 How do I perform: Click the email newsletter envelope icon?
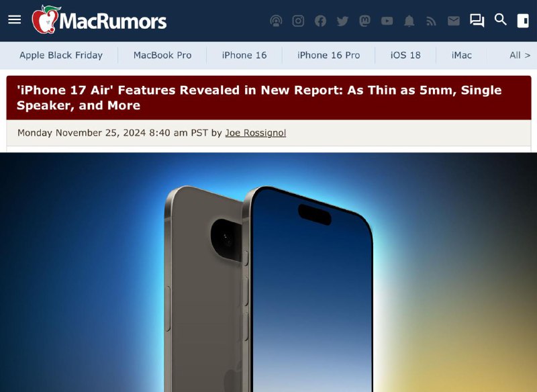tap(454, 21)
